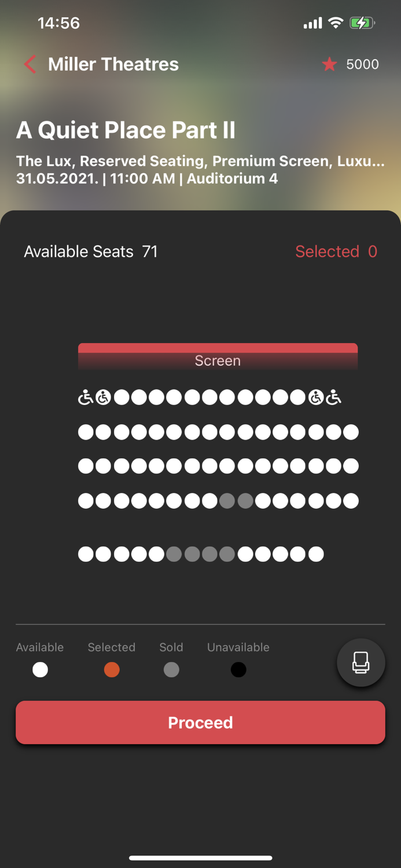Tap the red star rewards icon
This screenshot has height=868, width=401.
tap(329, 64)
